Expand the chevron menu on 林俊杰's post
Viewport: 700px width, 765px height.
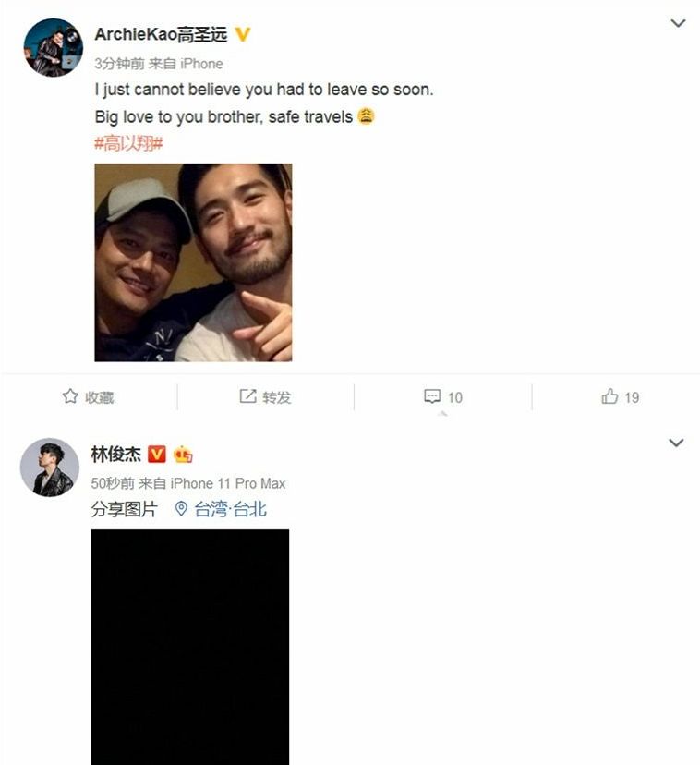click(676, 443)
